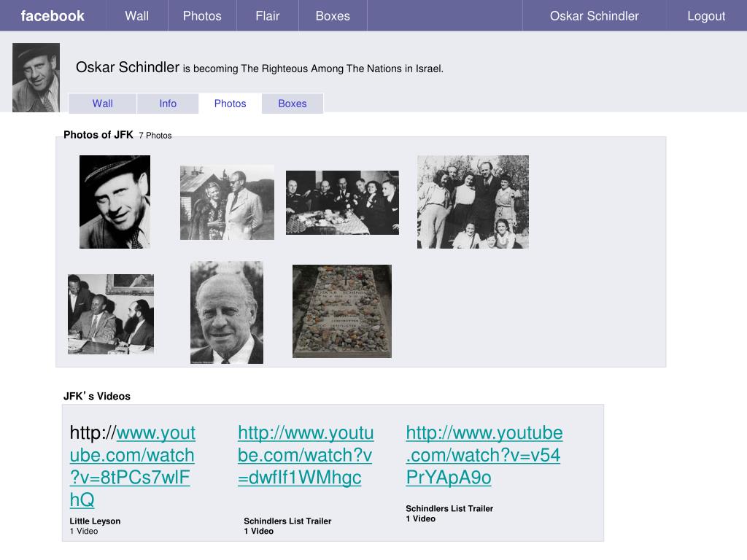Open the YouTube link ending in v54PrYApA9o
The width and height of the screenshot is (747, 560).
[x=484, y=455]
